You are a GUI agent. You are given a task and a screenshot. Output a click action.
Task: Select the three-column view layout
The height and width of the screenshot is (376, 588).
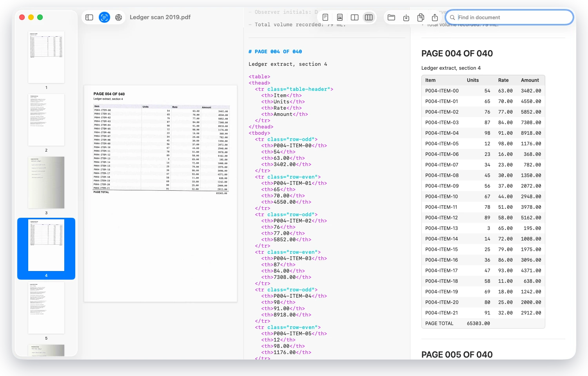[369, 17]
